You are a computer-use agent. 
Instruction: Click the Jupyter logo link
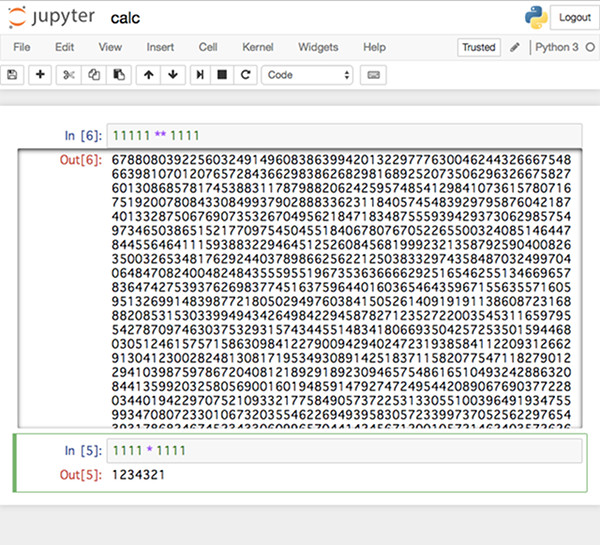(52, 18)
